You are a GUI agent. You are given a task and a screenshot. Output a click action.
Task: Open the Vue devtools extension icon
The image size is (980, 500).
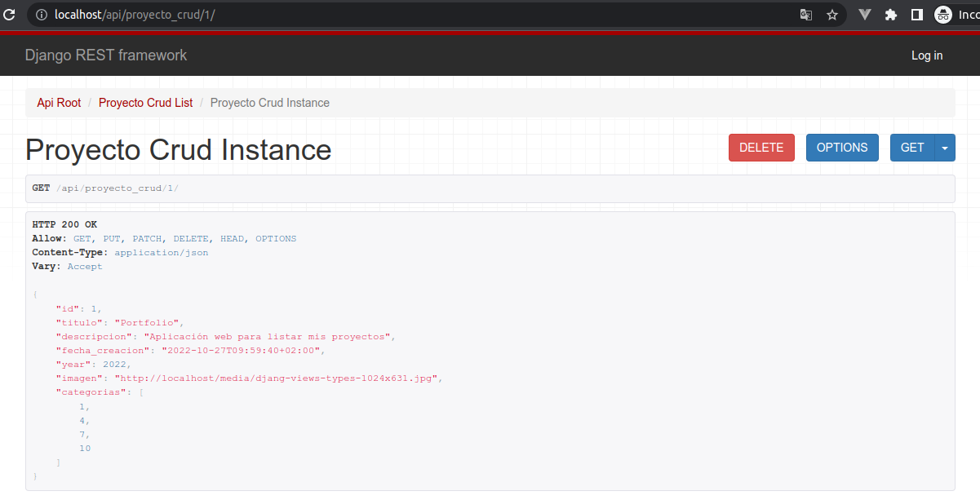pyautogui.click(x=865, y=15)
